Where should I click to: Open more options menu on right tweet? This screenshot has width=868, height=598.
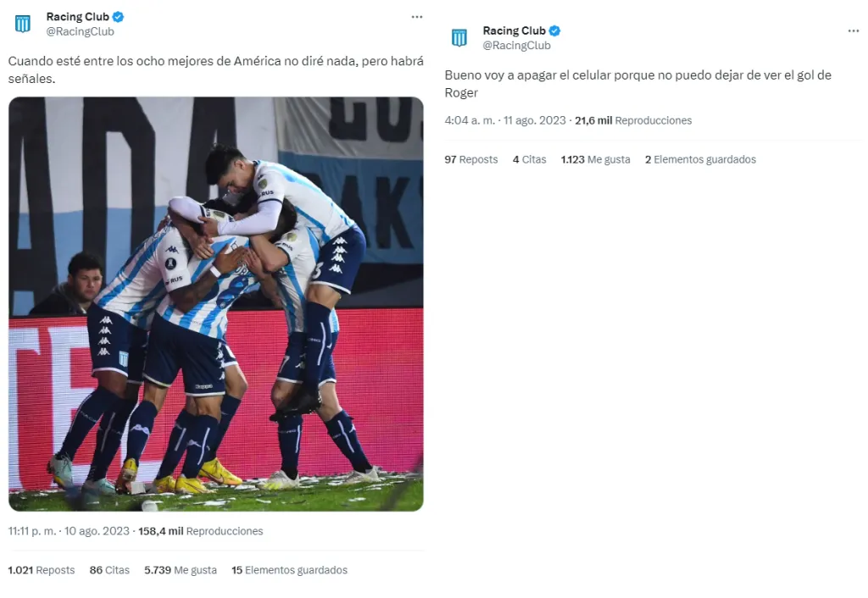(x=853, y=31)
